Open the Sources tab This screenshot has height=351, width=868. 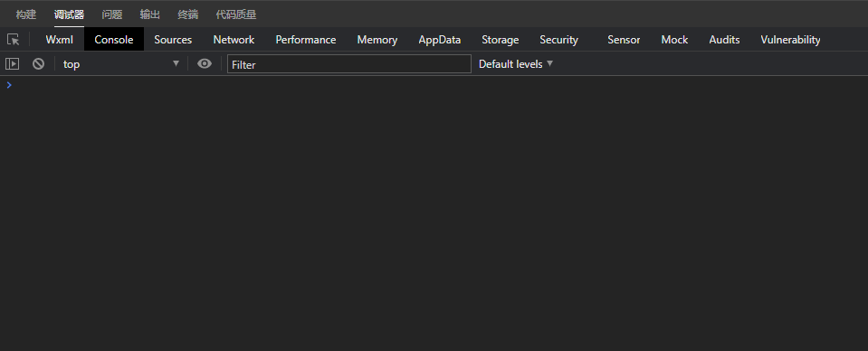[x=173, y=40]
